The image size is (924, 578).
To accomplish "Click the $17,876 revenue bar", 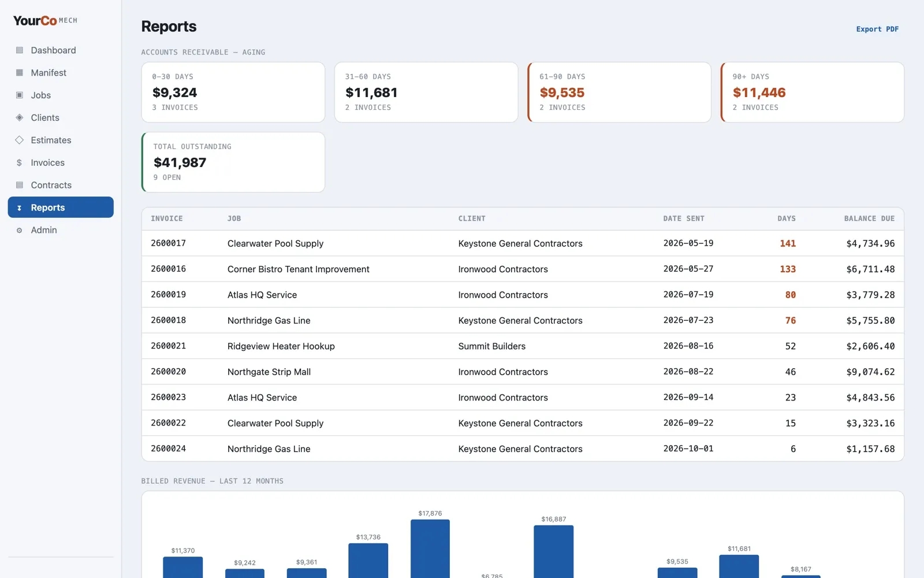I will click(430, 549).
